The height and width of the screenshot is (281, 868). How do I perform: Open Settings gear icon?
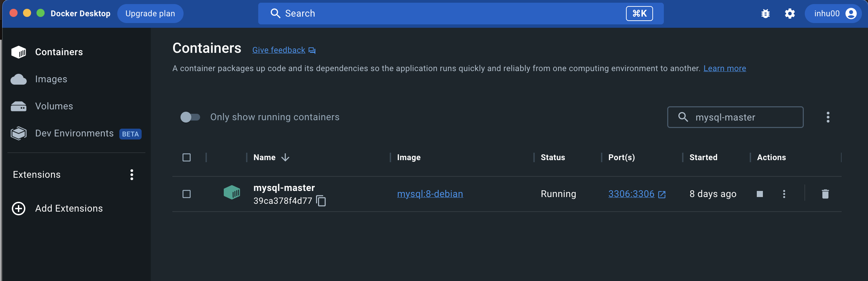(790, 14)
